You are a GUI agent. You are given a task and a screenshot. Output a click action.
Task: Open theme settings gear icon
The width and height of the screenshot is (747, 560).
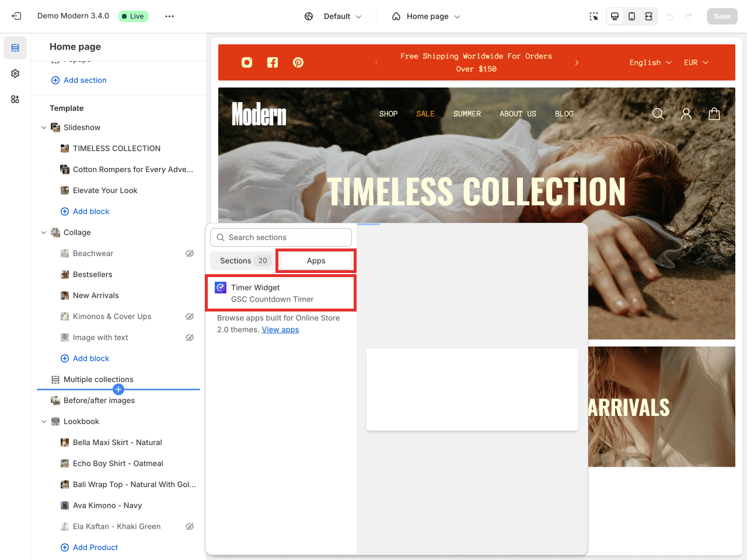tap(15, 73)
